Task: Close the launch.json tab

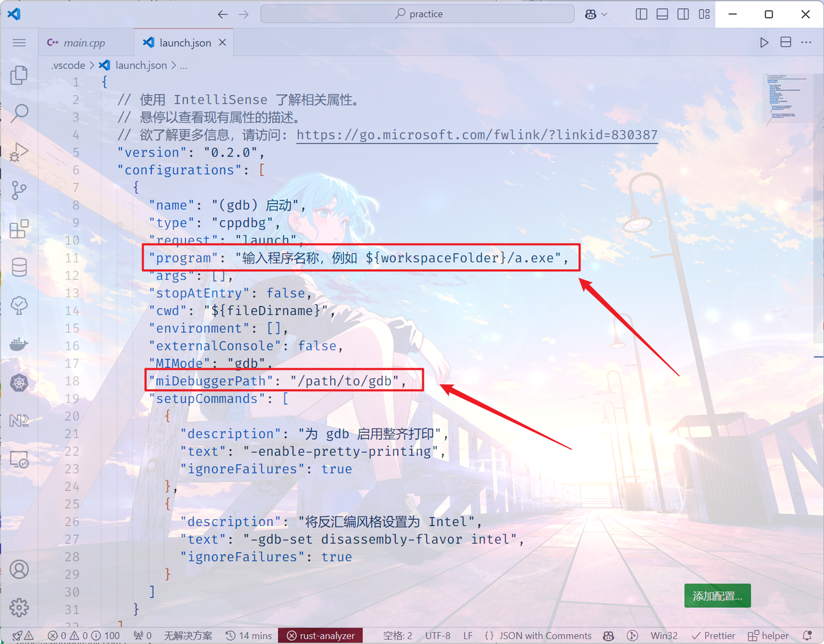Action: (x=222, y=43)
